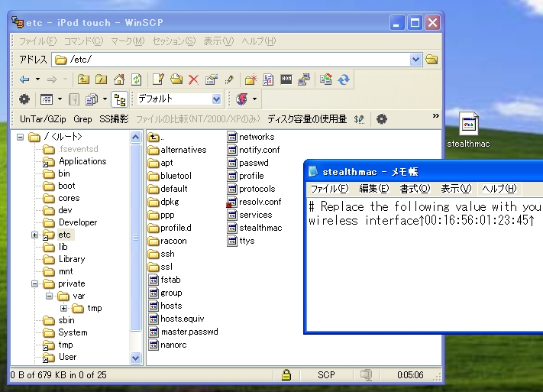Expand the etc folder in tree
This screenshot has height=392, width=543.
(34, 235)
